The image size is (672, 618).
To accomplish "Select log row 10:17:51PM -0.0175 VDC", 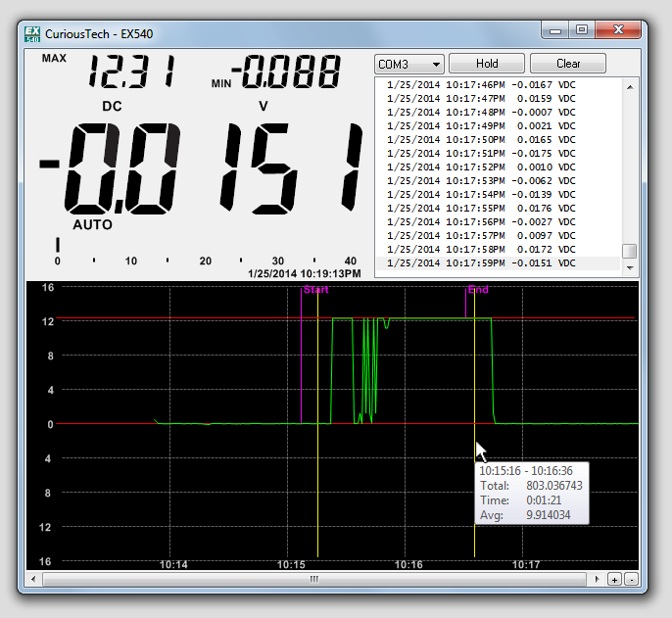I will [x=498, y=154].
